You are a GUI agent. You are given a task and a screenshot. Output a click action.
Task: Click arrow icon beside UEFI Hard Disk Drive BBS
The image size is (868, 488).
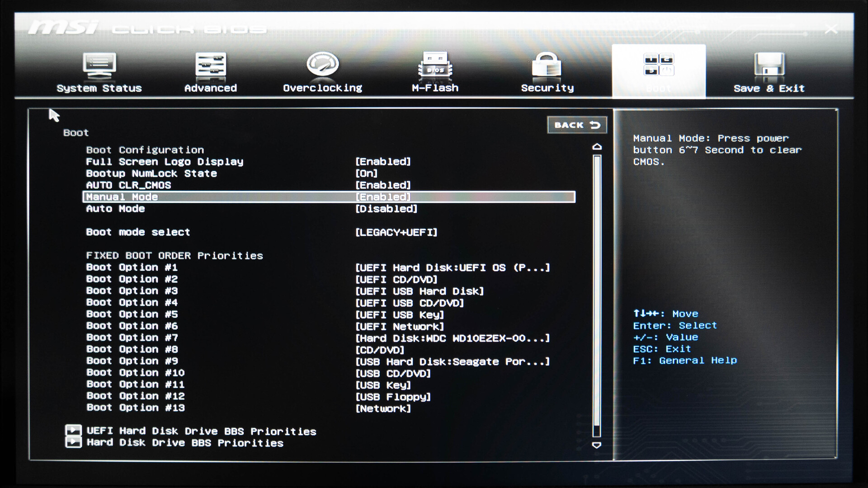(73, 430)
